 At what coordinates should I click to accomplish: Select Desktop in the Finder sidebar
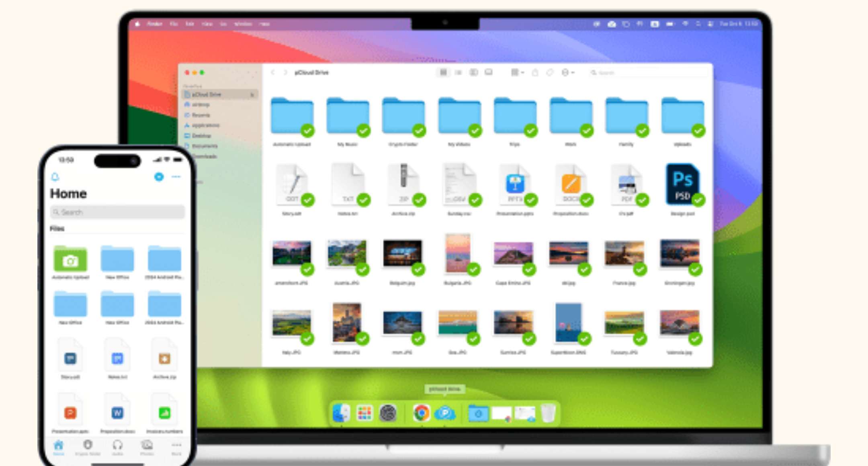(x=201, y=136)
